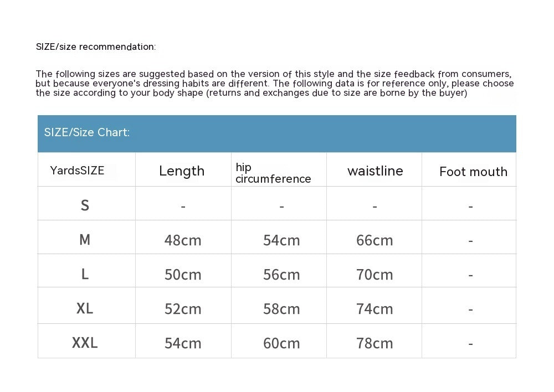Select the M size row label
This screenshot has width=554, height=392.
[x=85, y=240]
